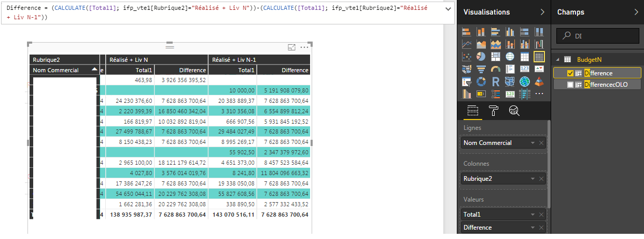Select line and clustered column chart visual
Screen dimensions: 644x239
pyautogui.click(x=524, y=44)
